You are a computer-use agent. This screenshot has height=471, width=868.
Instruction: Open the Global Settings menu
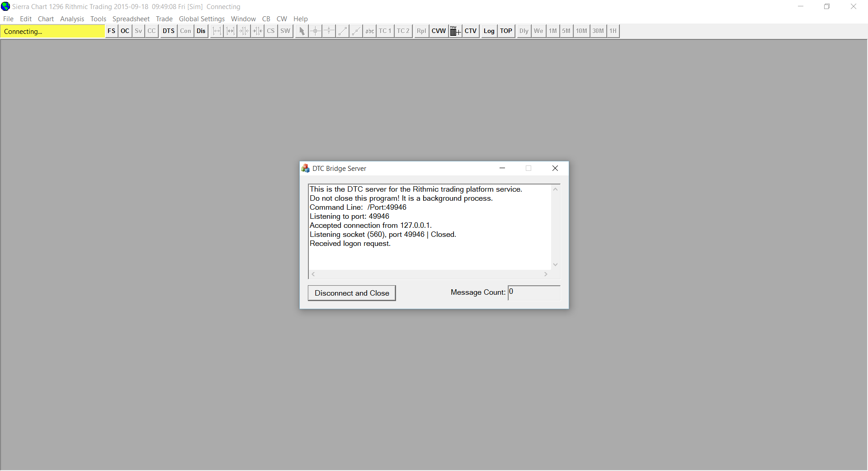[202, 19]
